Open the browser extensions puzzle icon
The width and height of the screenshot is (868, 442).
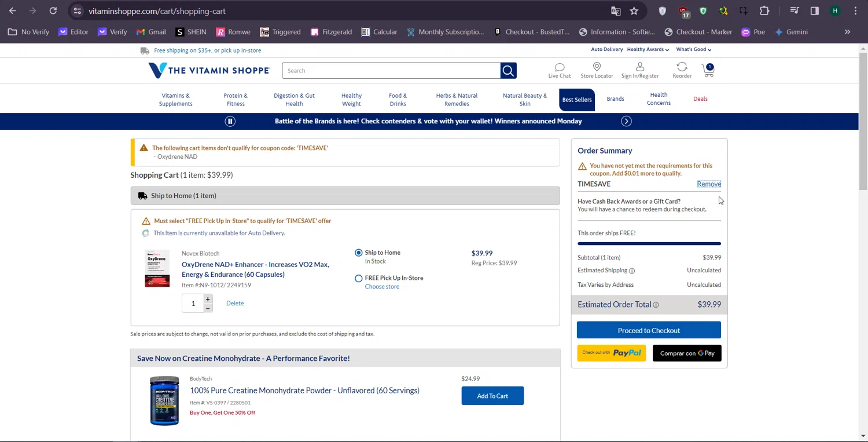pyautogui.click(x=764, y=11)
